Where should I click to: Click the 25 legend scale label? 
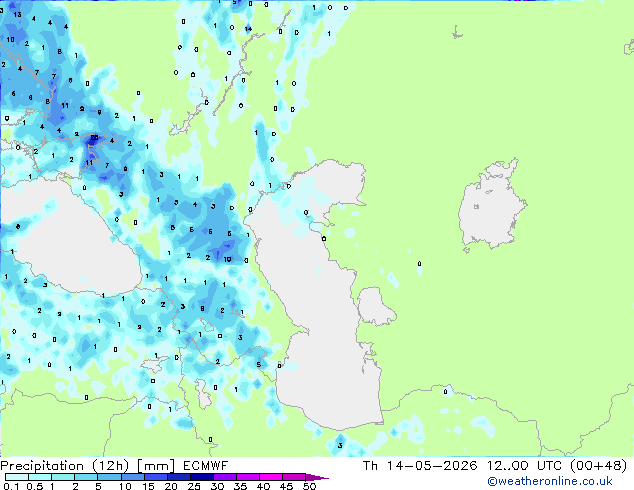point(194,486)
